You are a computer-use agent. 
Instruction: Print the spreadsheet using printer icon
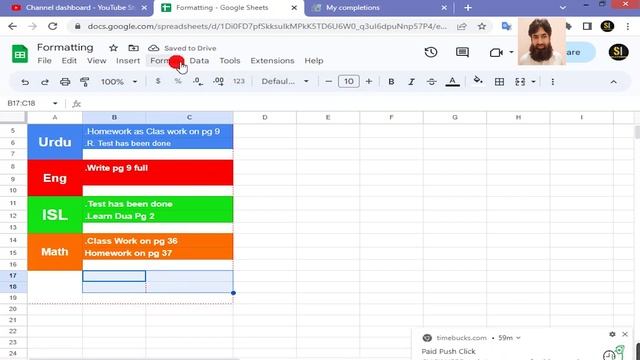coord(65,82)
